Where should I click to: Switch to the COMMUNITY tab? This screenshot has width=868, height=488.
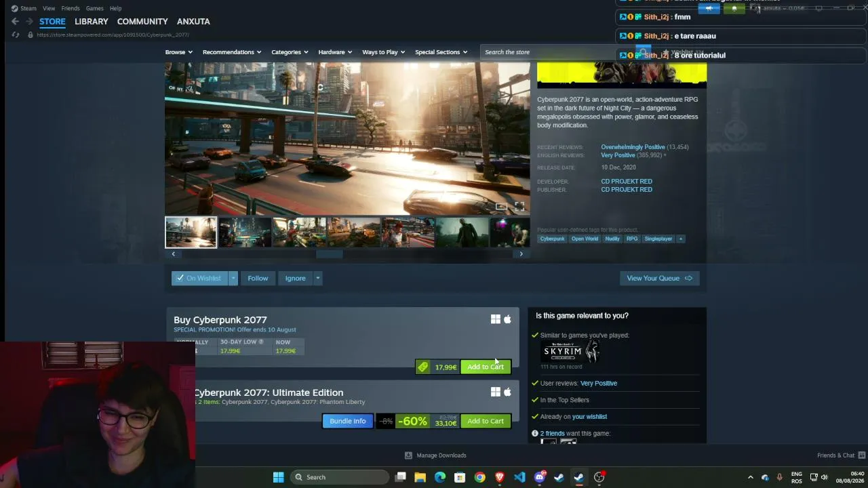click(142, 22)
